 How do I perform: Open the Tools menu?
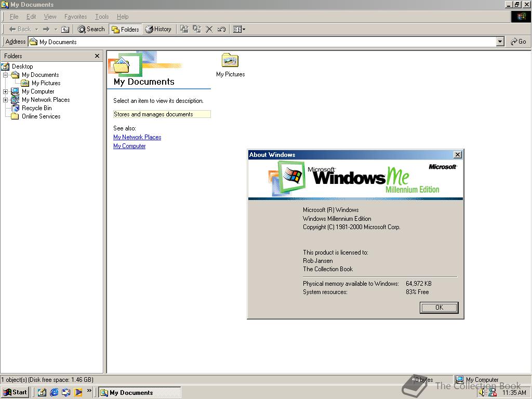click(102, 17)
